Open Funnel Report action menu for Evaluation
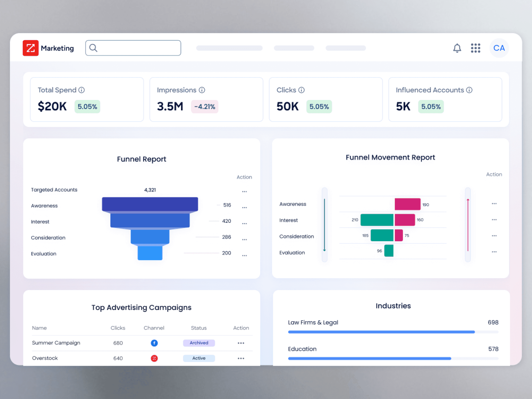Viewport: 532px width, 399px height. (244, 256)
